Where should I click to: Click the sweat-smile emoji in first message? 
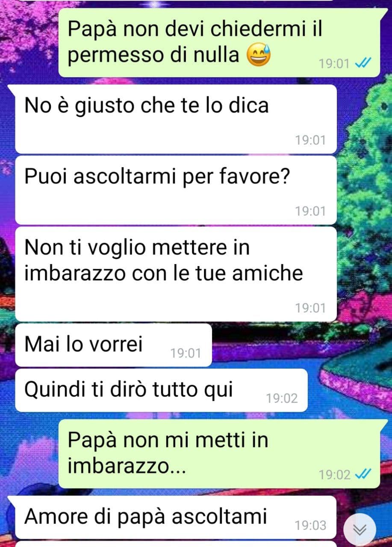point(259,55)
